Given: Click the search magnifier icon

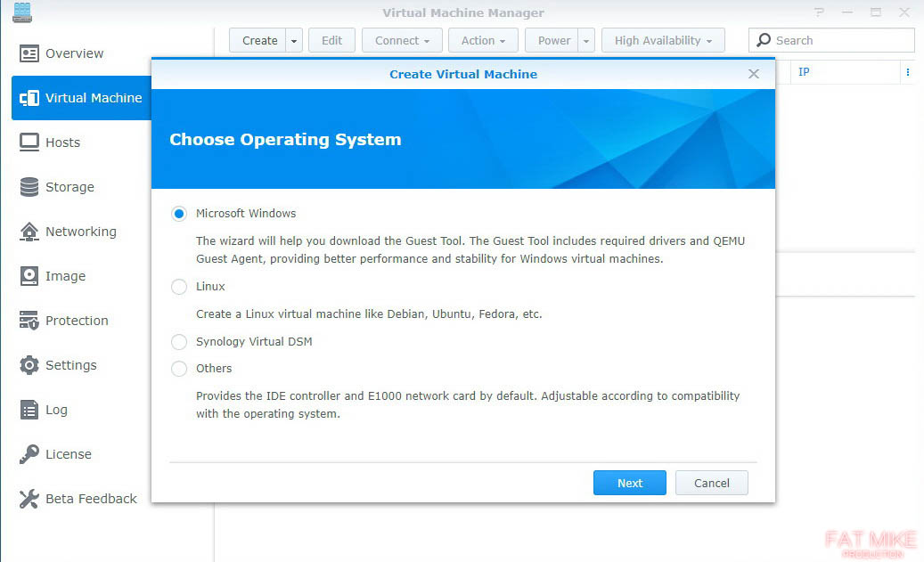Looking at the screenshot, I should tap(764, 40).
